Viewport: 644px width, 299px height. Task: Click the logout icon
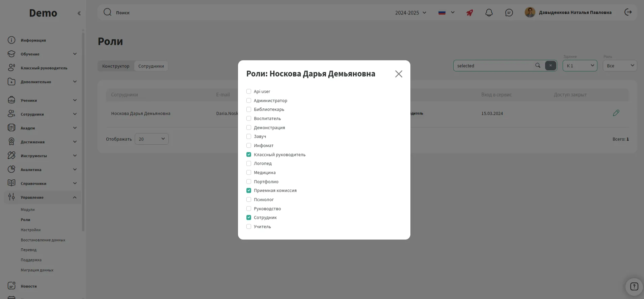pos(628,13)
